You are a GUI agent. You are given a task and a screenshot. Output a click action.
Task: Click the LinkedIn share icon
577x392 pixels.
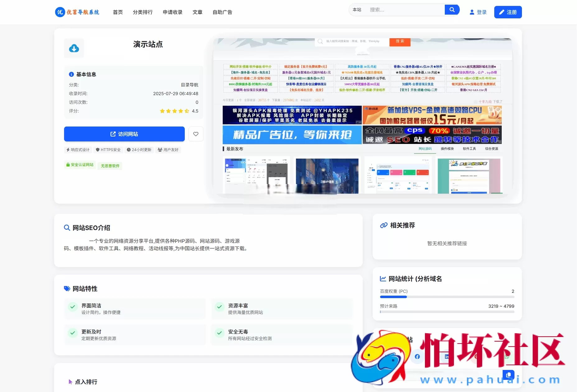[x=447, y=357]
